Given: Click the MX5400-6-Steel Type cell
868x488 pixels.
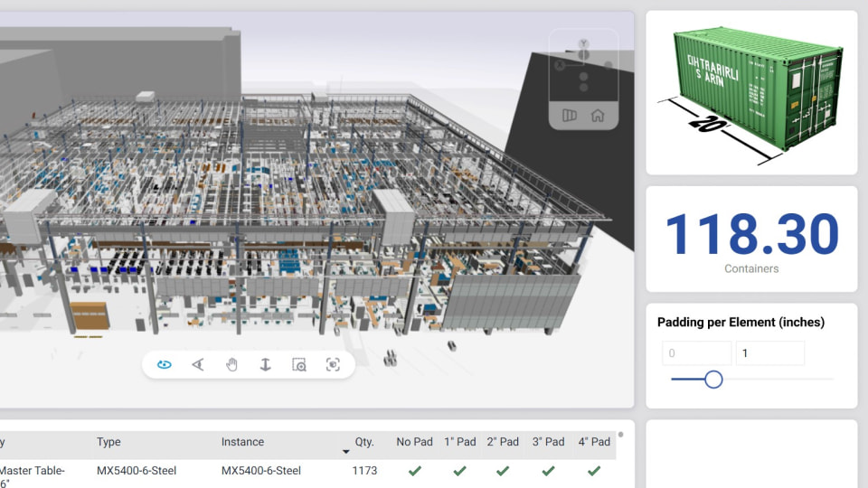Looking at the screenshot, I should click(x=137, y=470).
